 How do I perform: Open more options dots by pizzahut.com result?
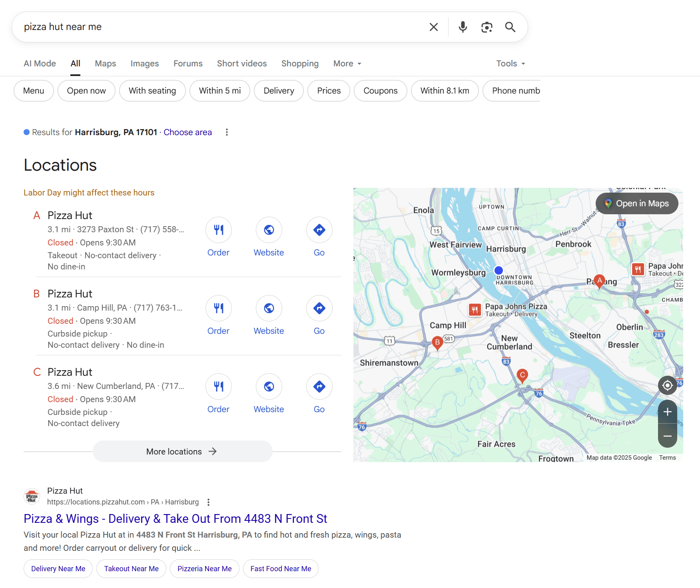coord(208,502)
